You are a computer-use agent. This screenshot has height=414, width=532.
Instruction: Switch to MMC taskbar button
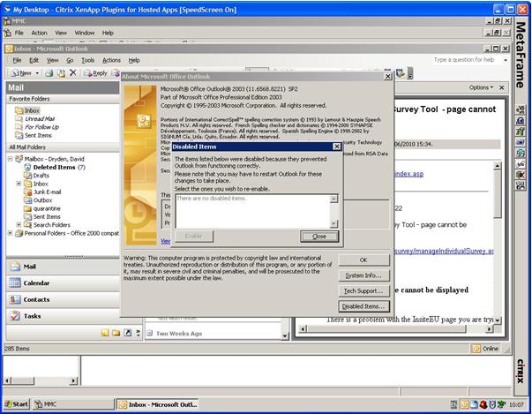(x=73, y=404)
